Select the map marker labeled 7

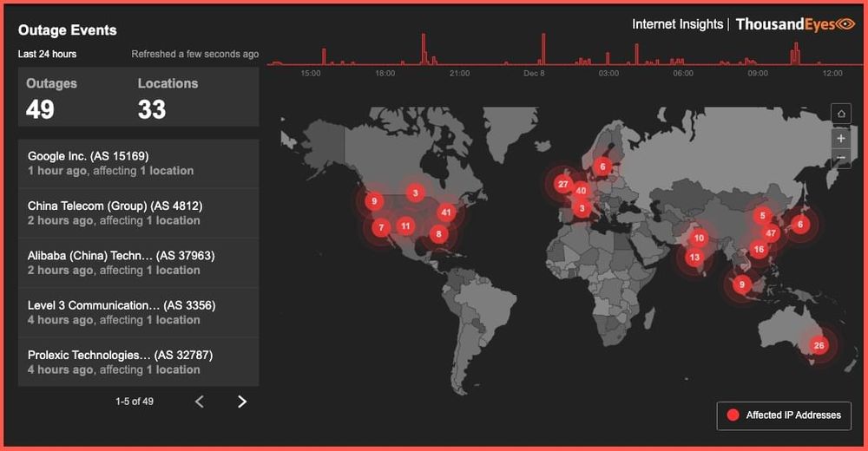click(x=381, y=227)
